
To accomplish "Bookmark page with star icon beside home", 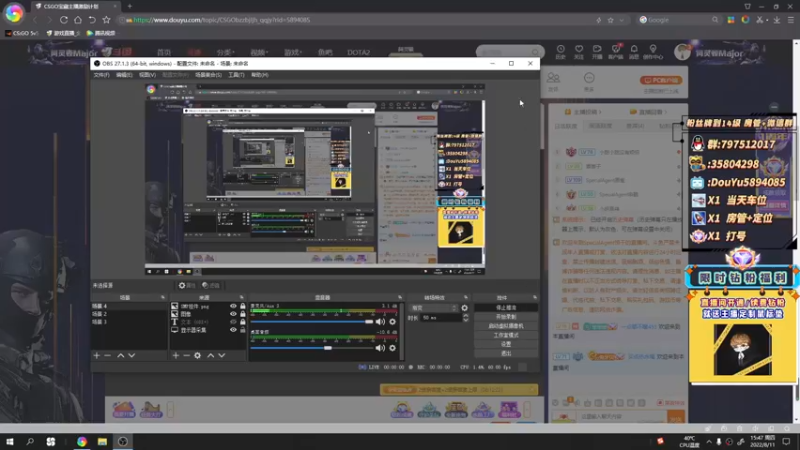I will [106, 20].
